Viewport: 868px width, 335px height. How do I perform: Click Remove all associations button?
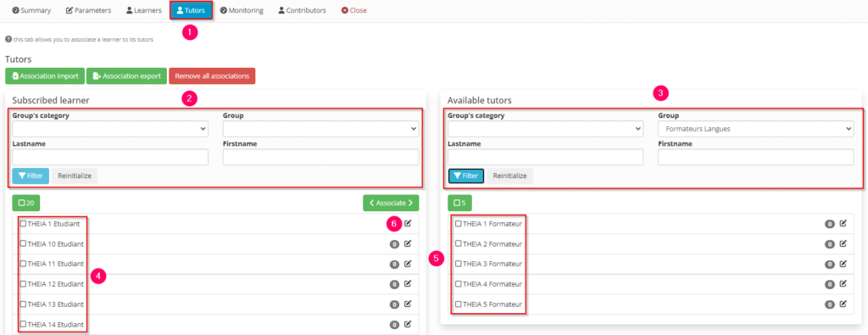pos(212,75)
